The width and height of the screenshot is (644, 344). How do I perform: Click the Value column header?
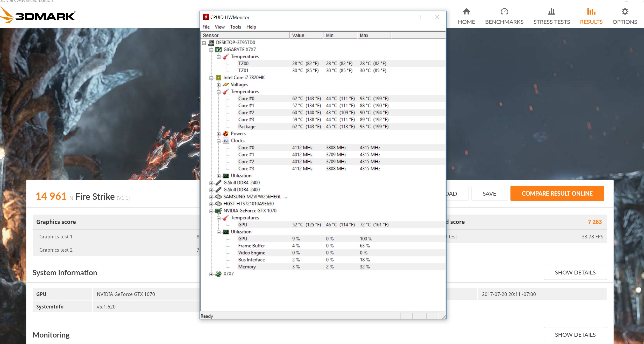pyautogui.click(x=306, y=35)
